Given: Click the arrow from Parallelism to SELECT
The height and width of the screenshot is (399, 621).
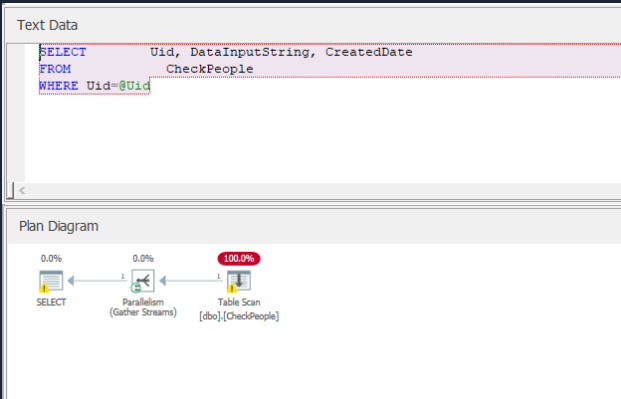Looking at the screenshot, I should tap(97, 281).
